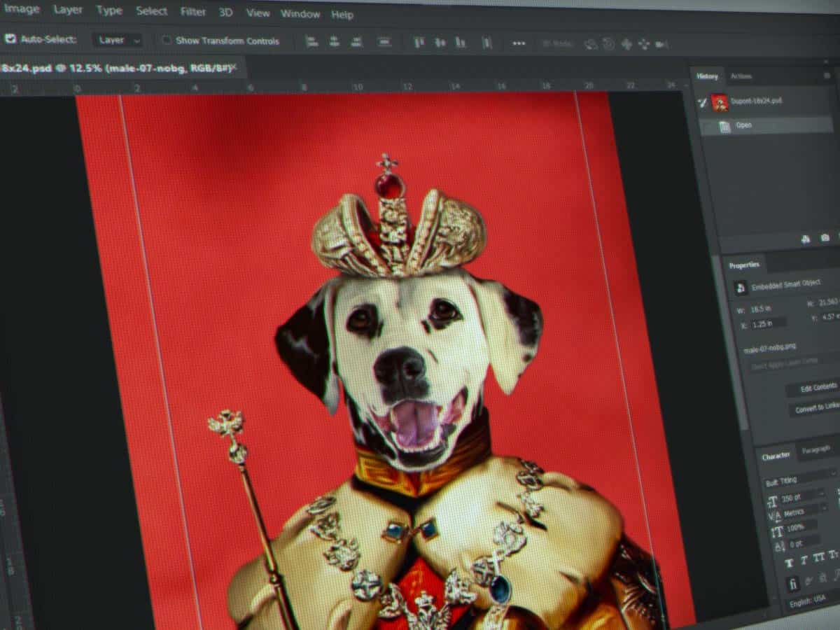Open the Filter menu
The image size is (840, 630).
coord(192,12)
